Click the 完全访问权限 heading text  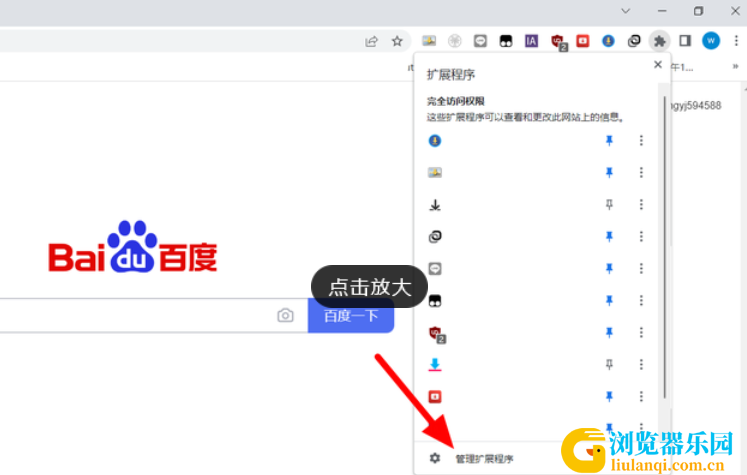tap(455, 101)
